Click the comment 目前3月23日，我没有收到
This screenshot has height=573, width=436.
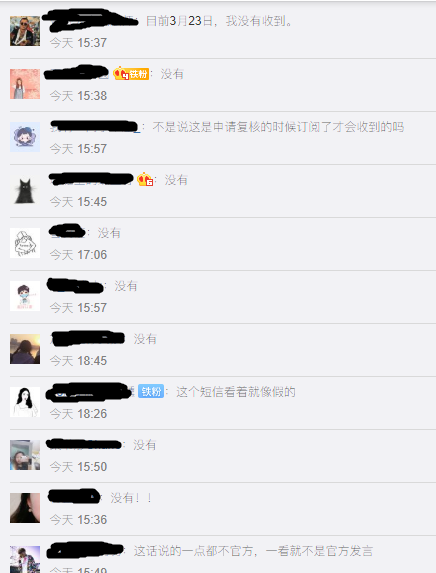(219, 21)
